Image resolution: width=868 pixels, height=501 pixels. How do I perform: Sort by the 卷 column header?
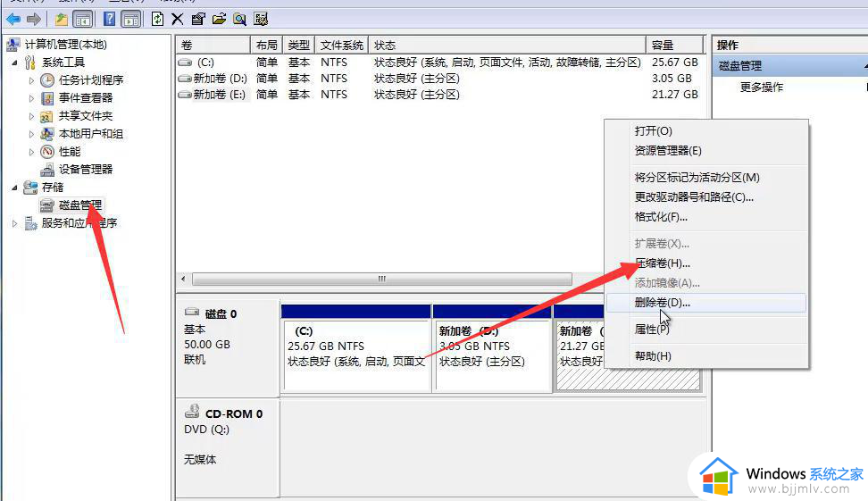tap(213, 46)
